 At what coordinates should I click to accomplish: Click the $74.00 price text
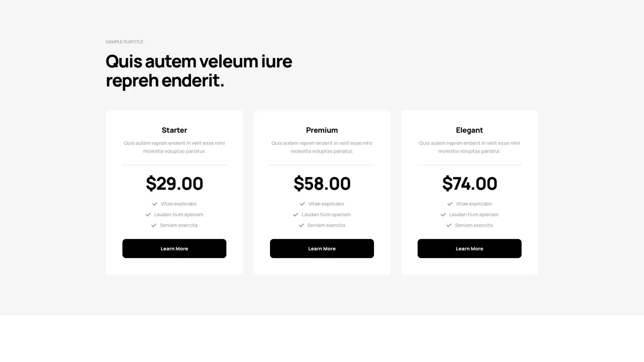tap(469, 184)
